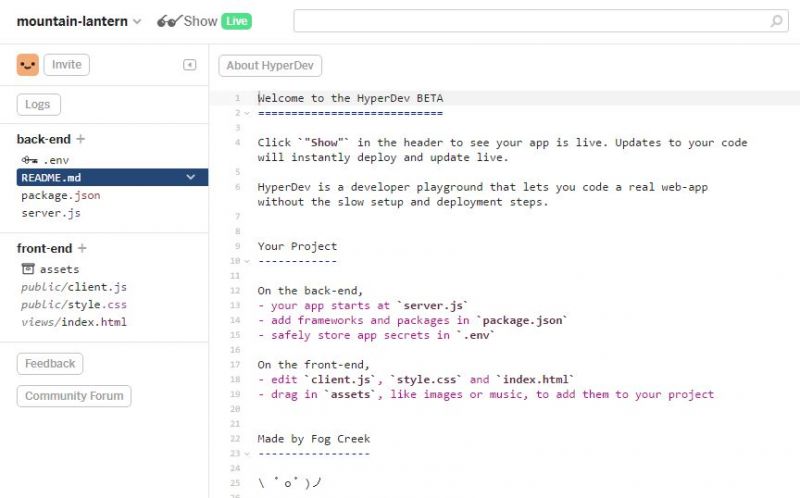Click the assets box icon

click(x=28, y=269)
